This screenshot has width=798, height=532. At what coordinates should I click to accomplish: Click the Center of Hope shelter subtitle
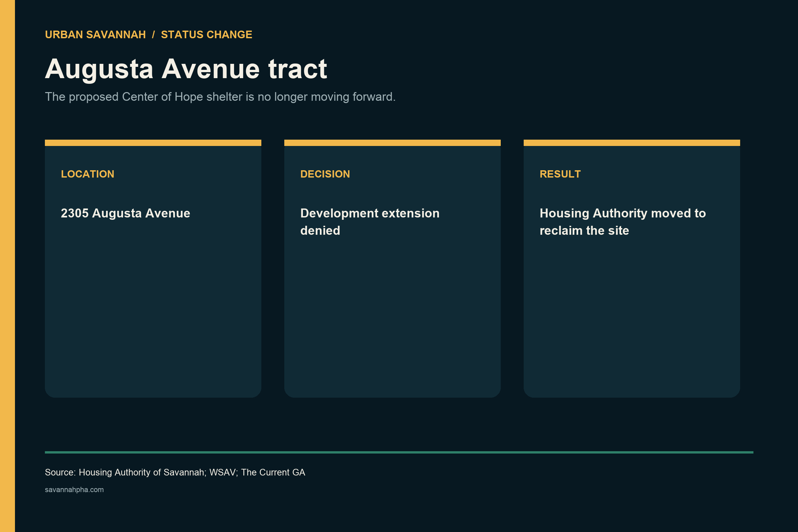click(220, 97)
